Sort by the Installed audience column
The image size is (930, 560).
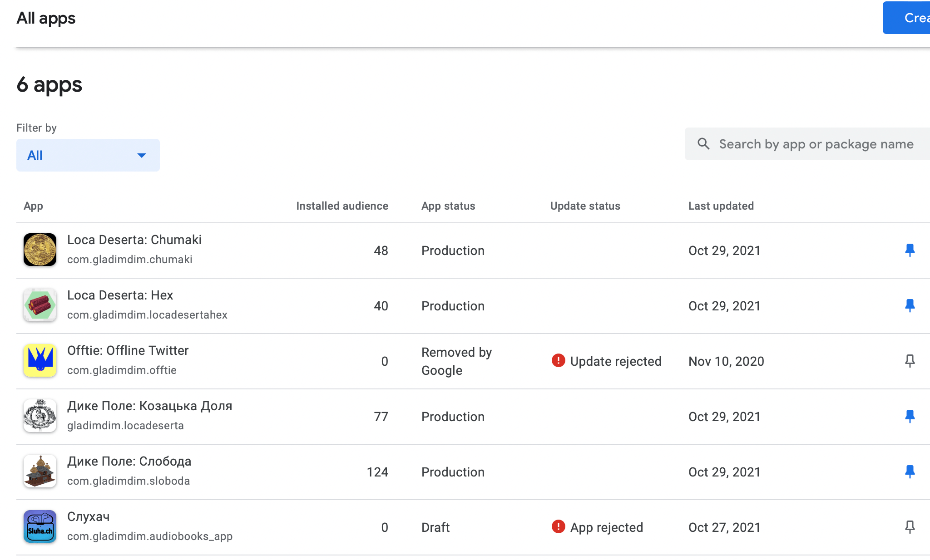coord(342,206)
